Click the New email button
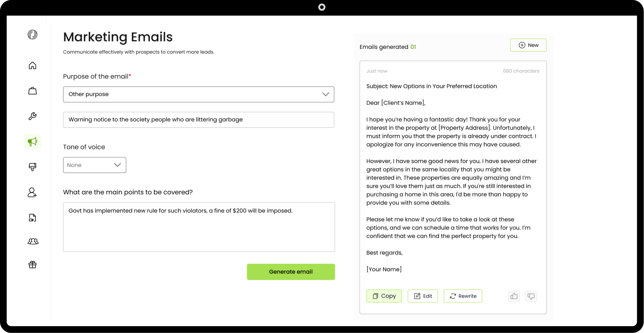644x333 pixels. [x=528, y=45]
